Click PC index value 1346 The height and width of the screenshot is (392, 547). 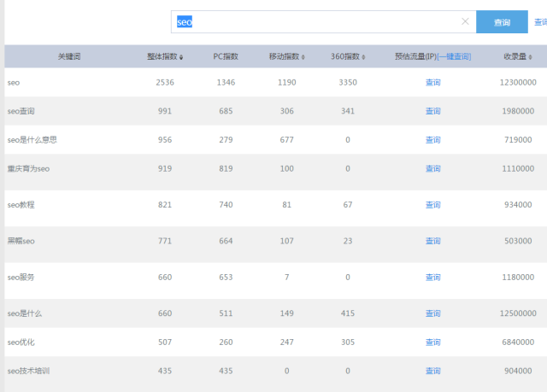pos(226,83)
